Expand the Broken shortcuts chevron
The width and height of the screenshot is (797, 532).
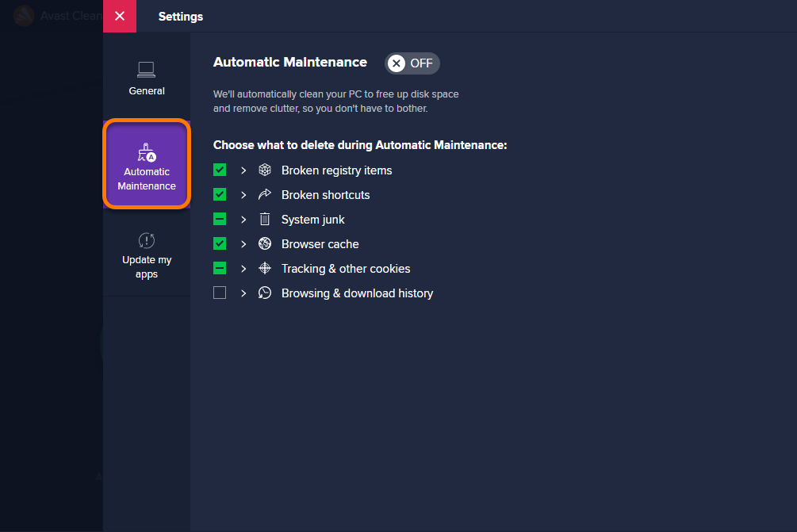(x=243, y=194)
